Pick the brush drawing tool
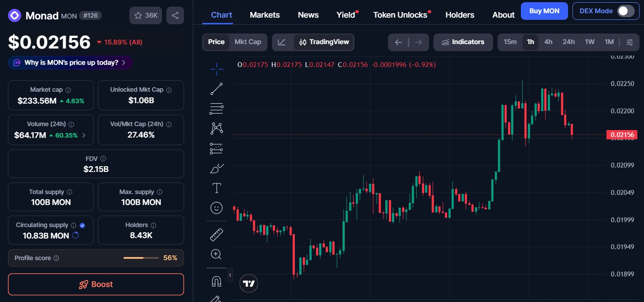This screenshot has width=644, height=302. tap(216, 168)
